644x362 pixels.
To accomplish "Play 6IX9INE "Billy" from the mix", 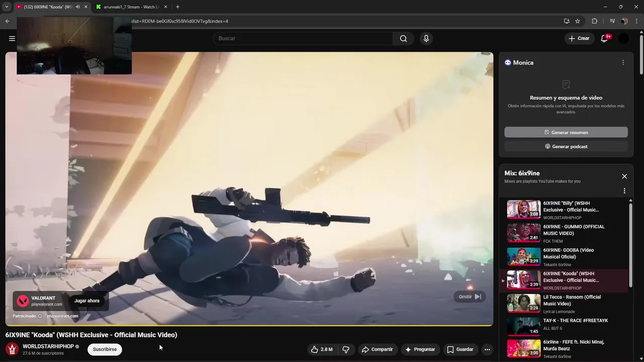I will 564,210.
